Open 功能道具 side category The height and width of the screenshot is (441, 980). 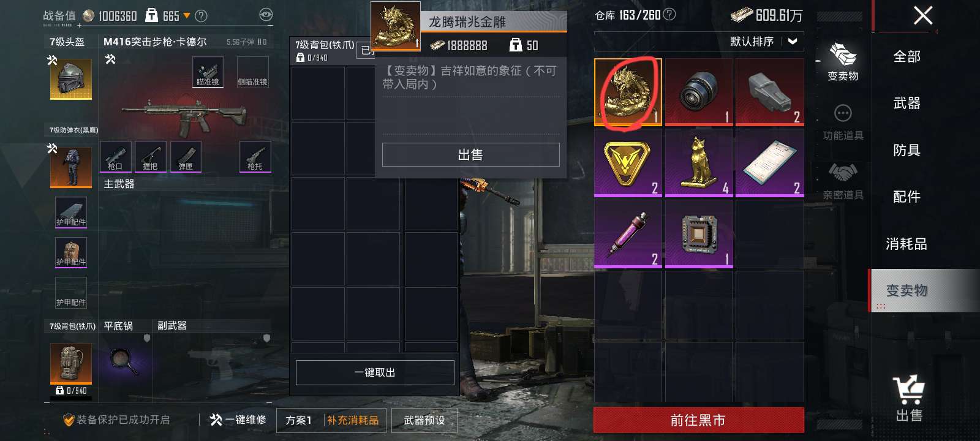(x=843, y=122)
